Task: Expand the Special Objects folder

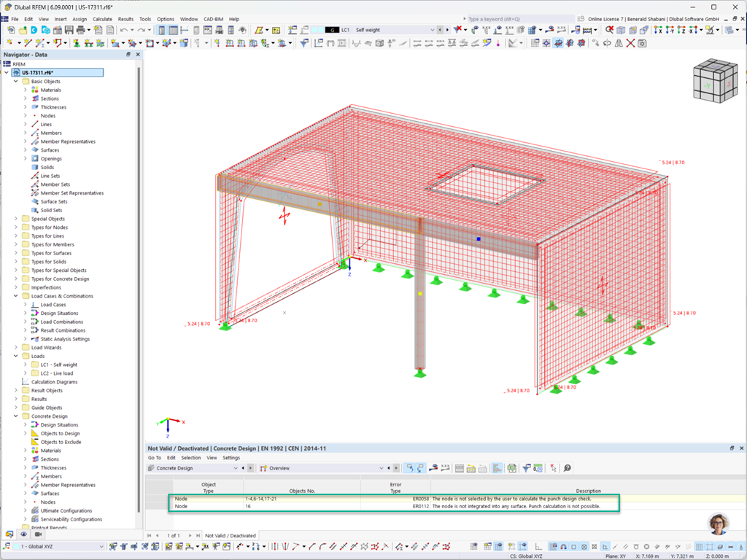Action: click(x=16, y=219)
